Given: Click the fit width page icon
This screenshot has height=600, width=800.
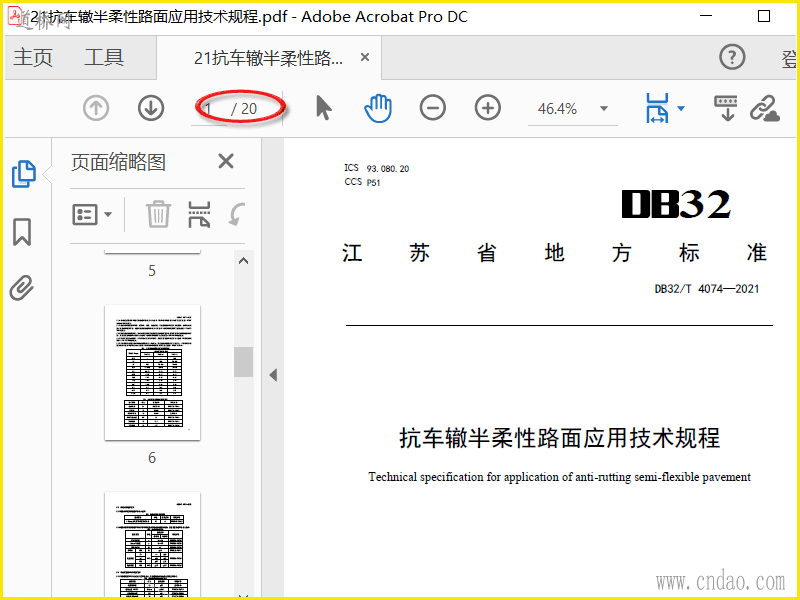Looking at the screenshot, I should pyautogui.click(x=658, y=108).
